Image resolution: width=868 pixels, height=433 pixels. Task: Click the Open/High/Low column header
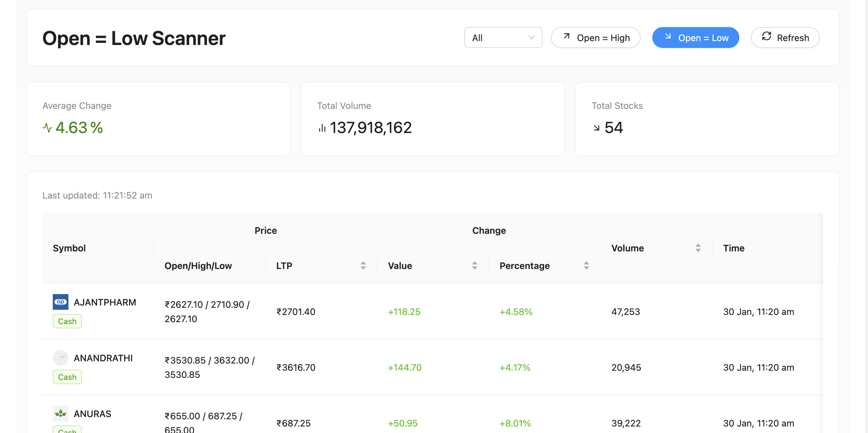coord(198,266)
